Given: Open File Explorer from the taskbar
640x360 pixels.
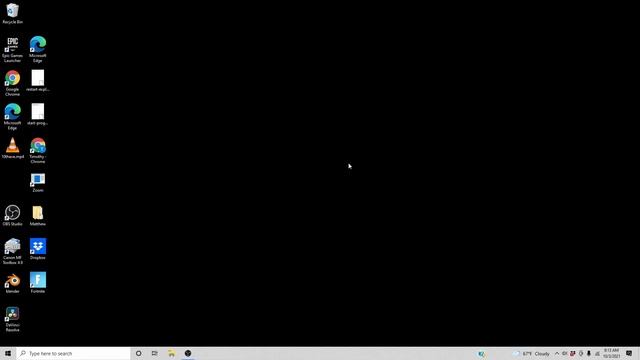Looking at the screenshot, I should coord(171,353).
